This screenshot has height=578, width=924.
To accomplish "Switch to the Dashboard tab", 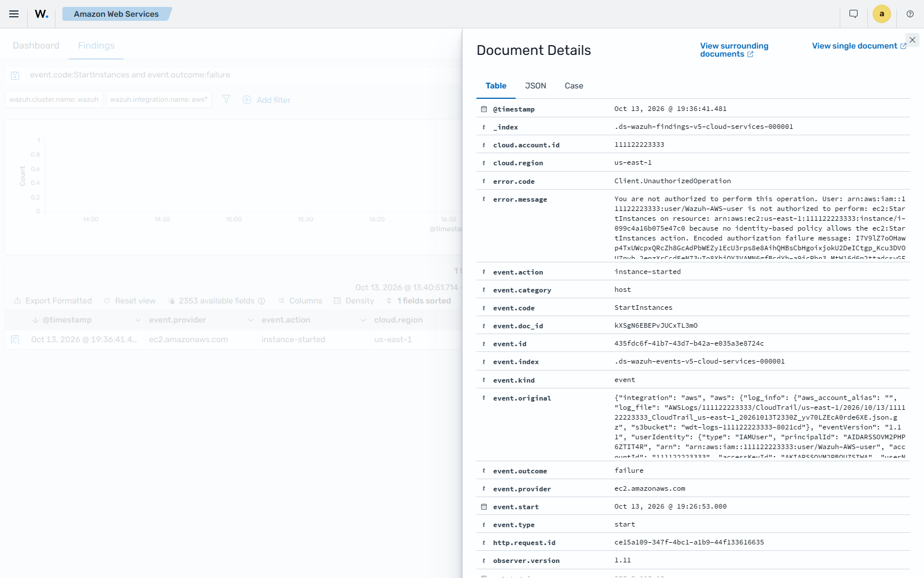I will click(36, 46).
